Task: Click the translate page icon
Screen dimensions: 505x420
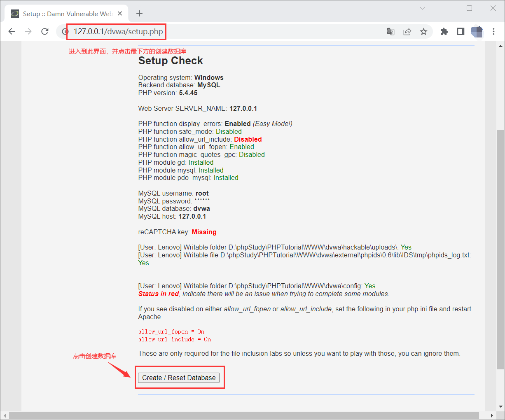Action: [x=390, y=32]
